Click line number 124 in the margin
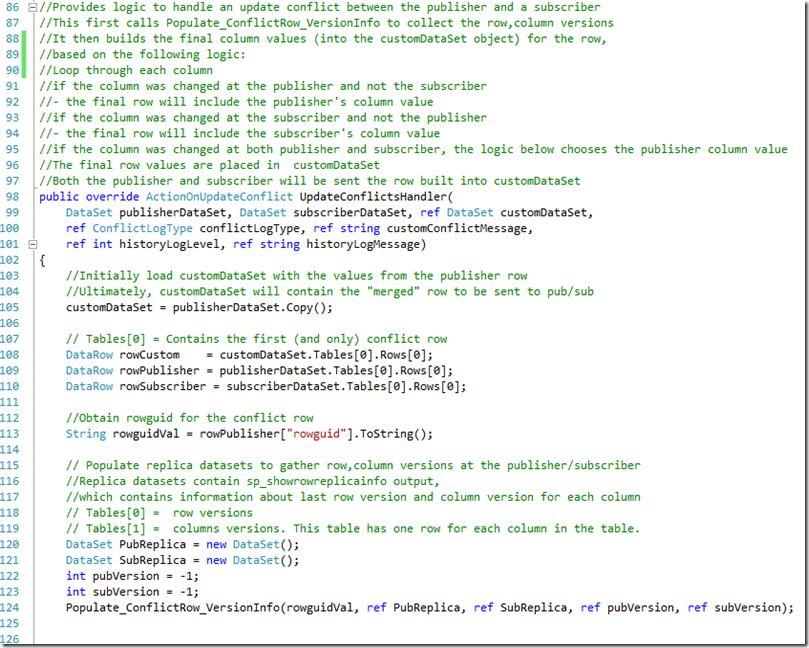The image size is (809, 648). point(10,608)
